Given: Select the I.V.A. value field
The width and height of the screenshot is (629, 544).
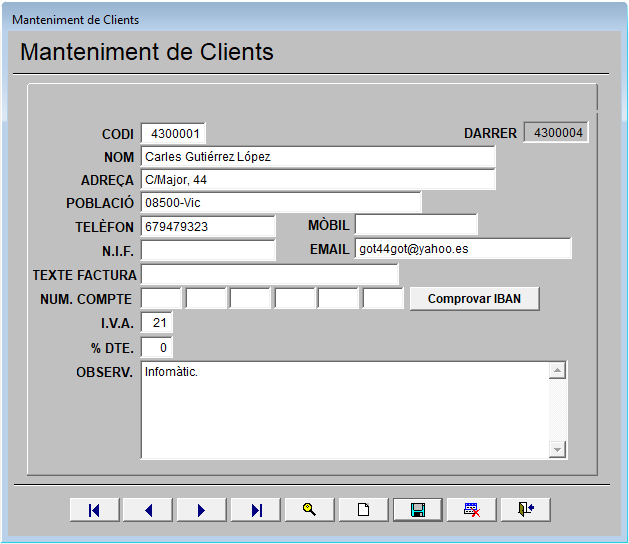Looking at the screenshot, I should coord(157,323).
